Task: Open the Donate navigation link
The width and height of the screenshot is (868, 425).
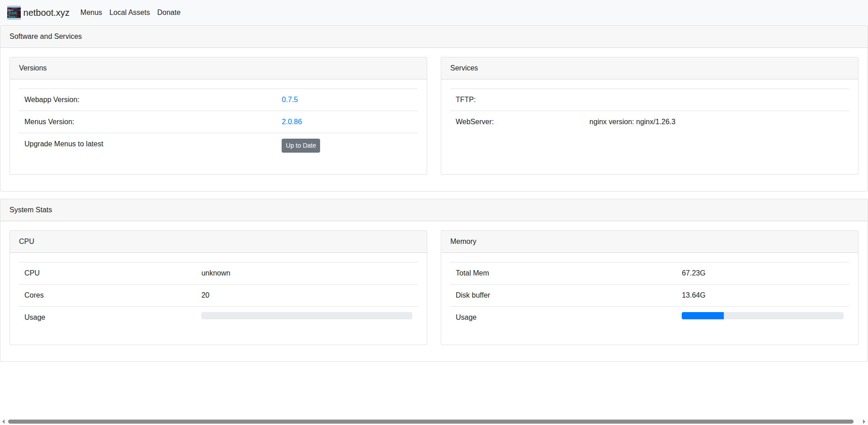Action: click(x=169, y=13)
